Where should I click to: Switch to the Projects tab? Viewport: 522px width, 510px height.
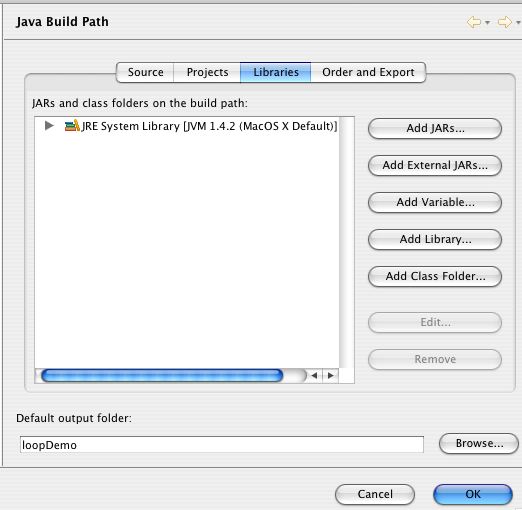207,72
